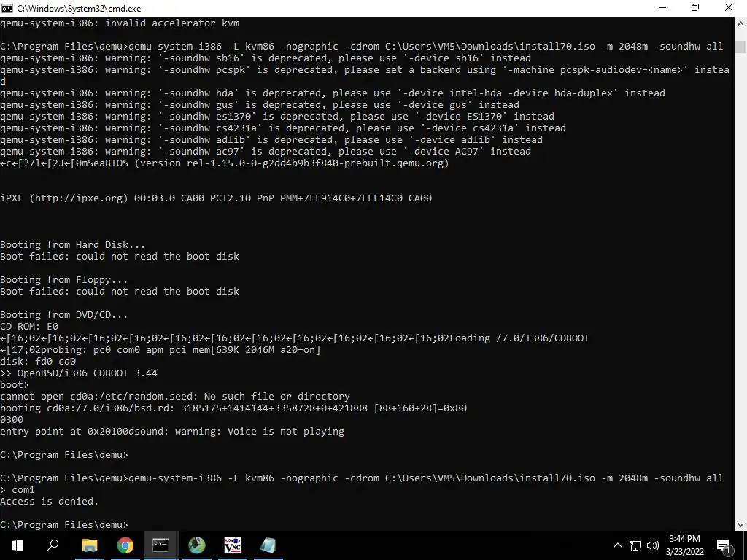Open clock showing 3:44 PM
Viewport: 747px width, 560px height.
(684, 545)
